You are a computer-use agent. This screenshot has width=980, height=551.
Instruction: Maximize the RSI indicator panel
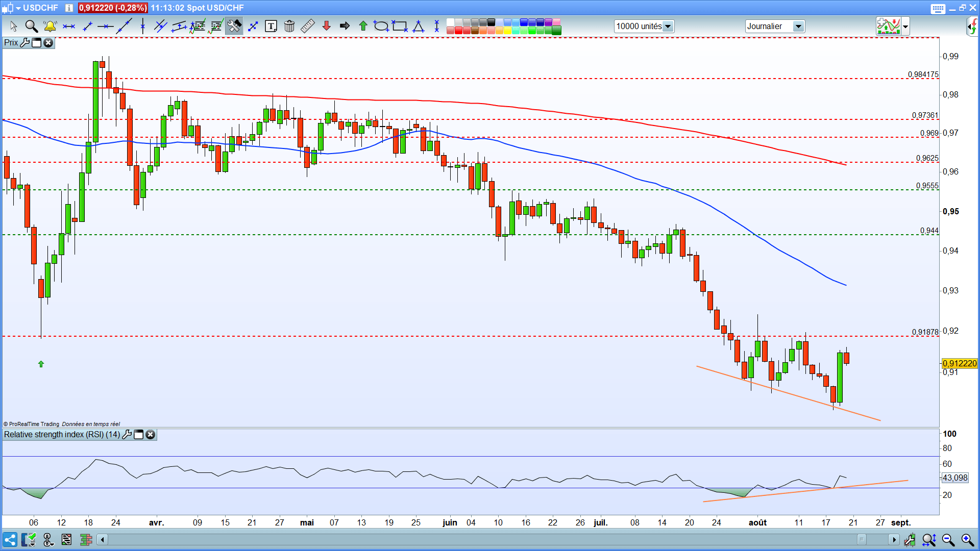tap(138, 435)
